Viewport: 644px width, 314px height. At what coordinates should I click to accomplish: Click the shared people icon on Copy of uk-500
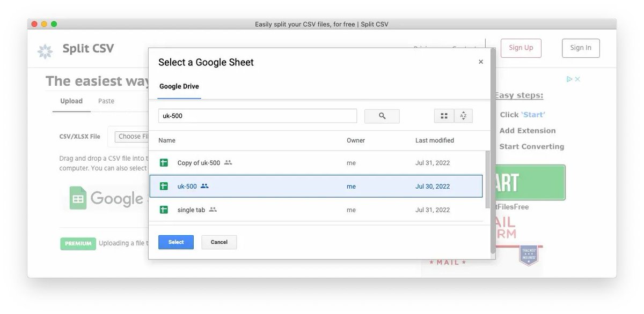click(x=228, y=162)
